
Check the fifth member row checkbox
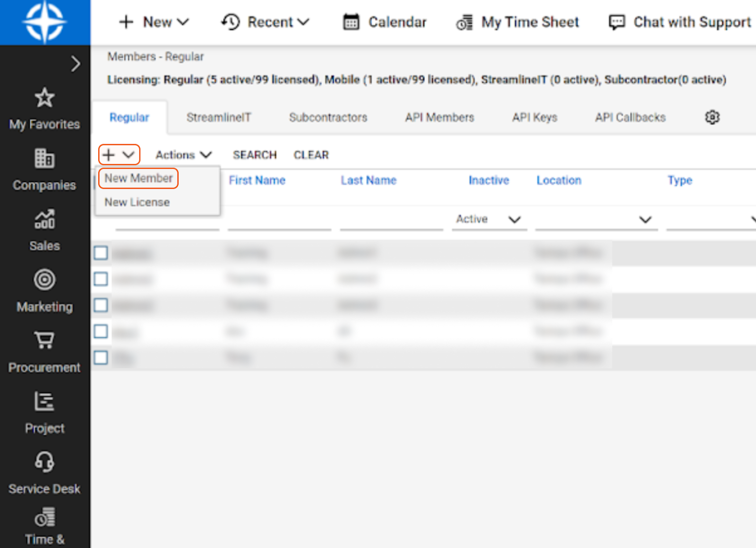[101, 357]
